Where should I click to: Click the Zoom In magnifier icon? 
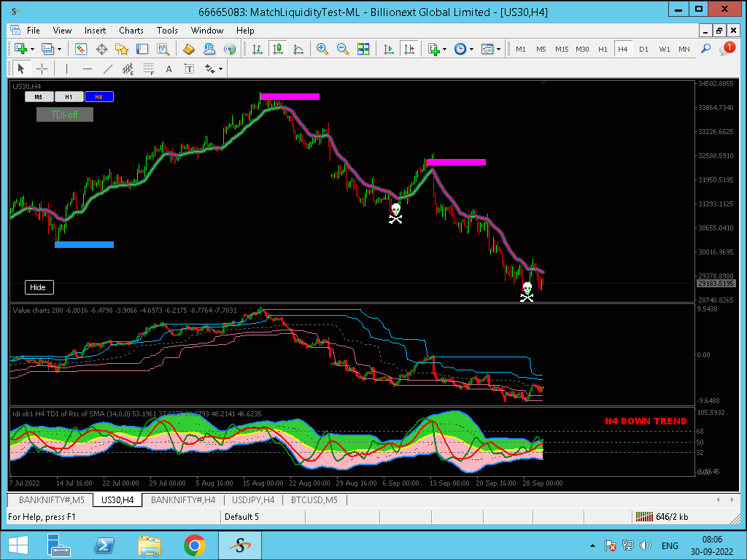pos(322,49)
